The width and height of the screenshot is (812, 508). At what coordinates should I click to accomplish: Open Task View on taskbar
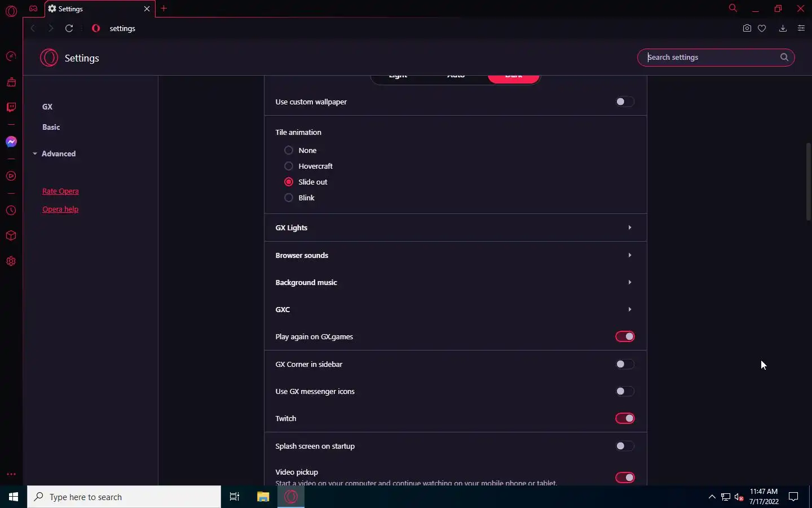[x=235, y=497]
